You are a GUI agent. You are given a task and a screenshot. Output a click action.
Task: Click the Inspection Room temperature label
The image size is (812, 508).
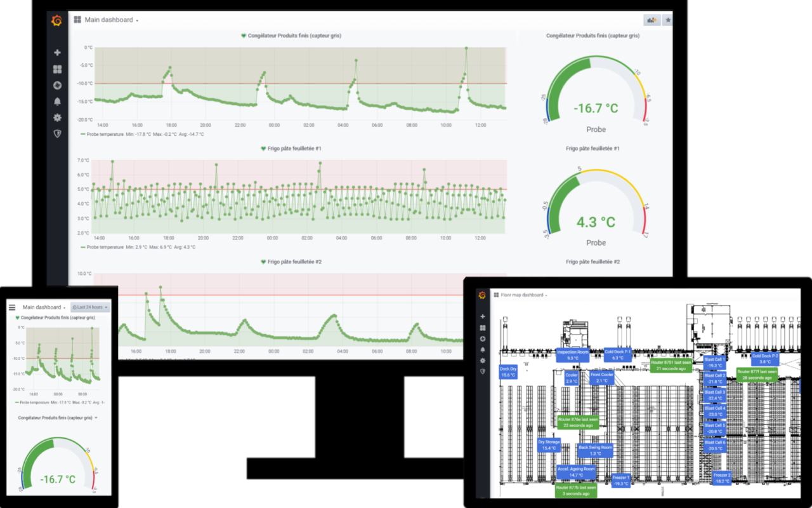tap(573, 354)
